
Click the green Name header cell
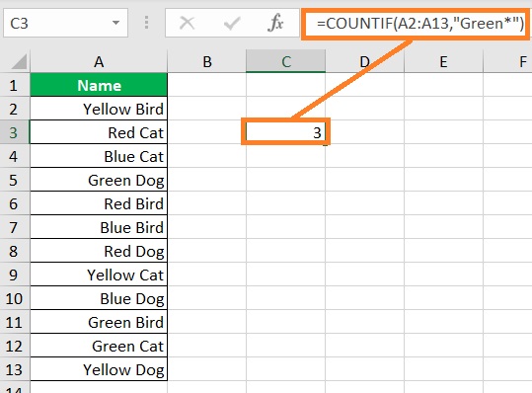(x=99, y=85)
